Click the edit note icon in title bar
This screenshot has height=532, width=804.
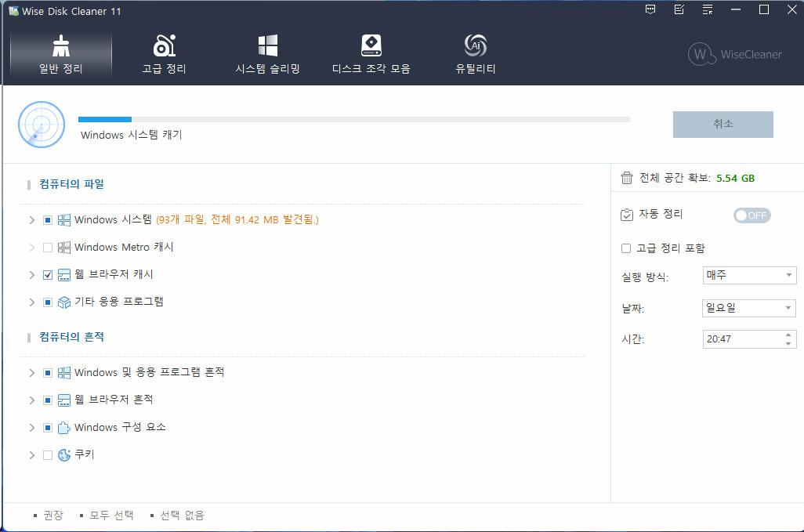pyautogui.click(x=679, y=10)
